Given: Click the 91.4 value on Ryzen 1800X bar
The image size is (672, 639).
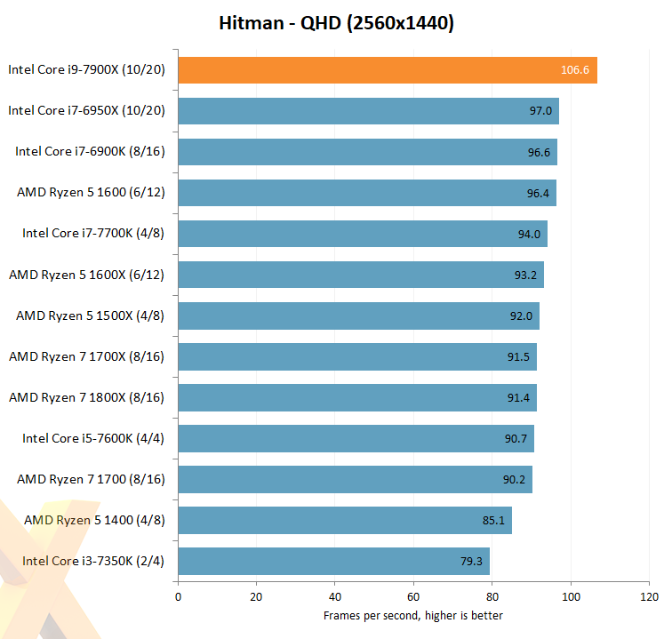Looking at the screenshot, I should click(x=518, y=398).
